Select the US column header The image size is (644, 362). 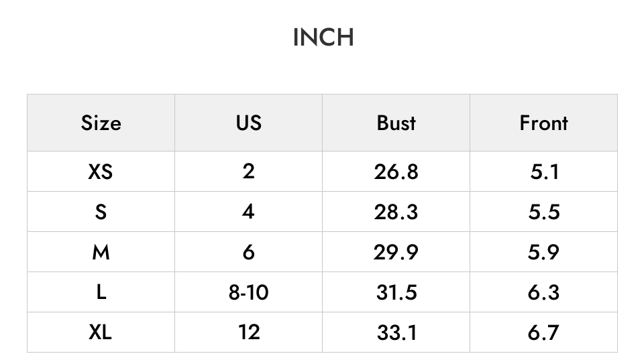[x=248, y=123]
